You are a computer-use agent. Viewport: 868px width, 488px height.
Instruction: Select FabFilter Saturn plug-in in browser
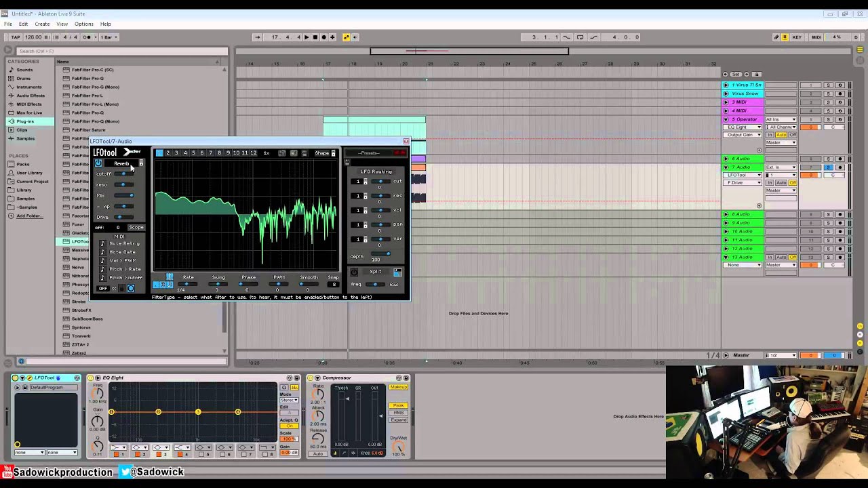(x=89, y=129)
